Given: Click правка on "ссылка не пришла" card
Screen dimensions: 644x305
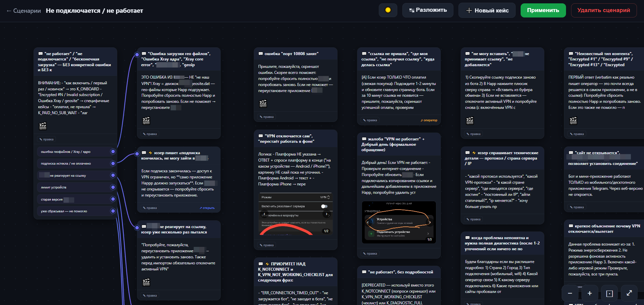Looking at the screenshot, I should click(370, 120).
